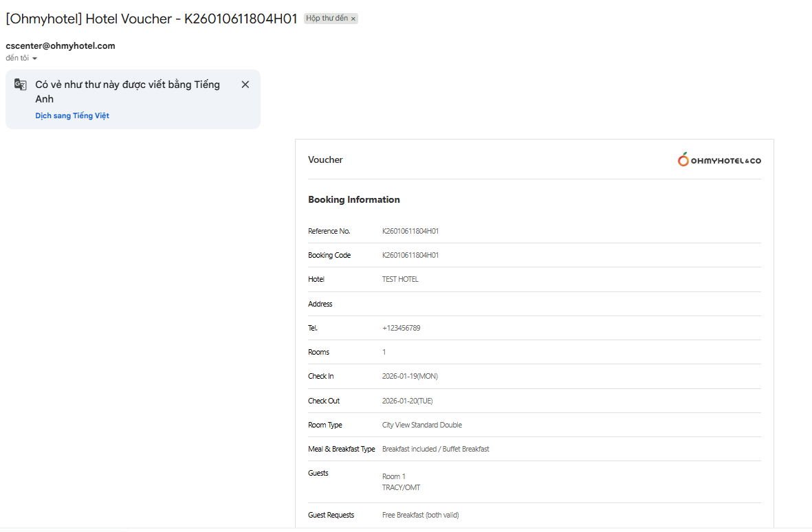
Task: Click the Breakfast included / Buffet Breakfast text
Action: pos(436,449)
